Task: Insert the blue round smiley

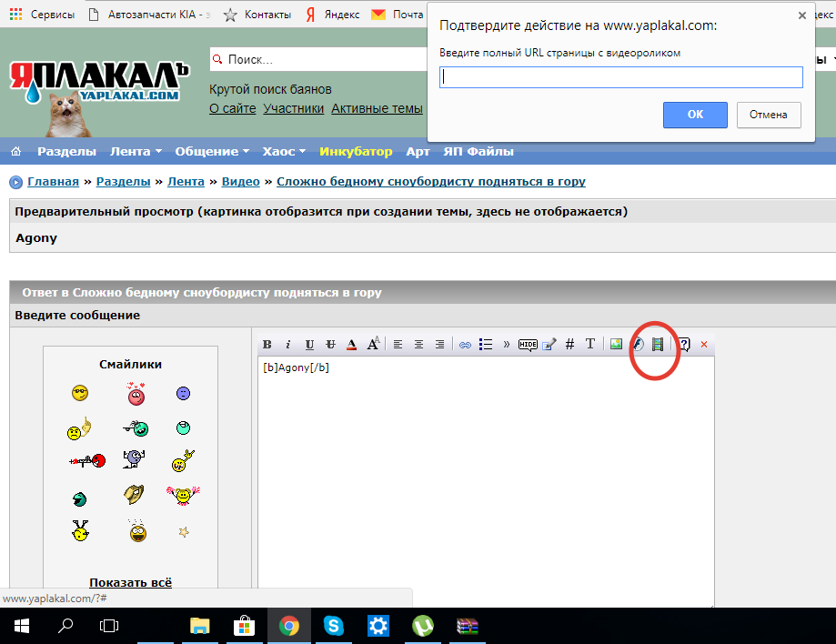Action: pyautogui.click(x=183, y=394)
